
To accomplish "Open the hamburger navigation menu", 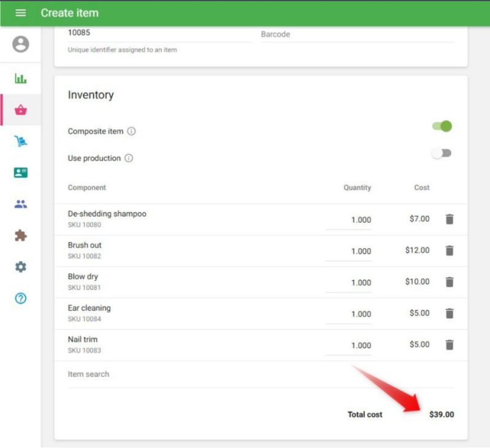I will point(21,13).
